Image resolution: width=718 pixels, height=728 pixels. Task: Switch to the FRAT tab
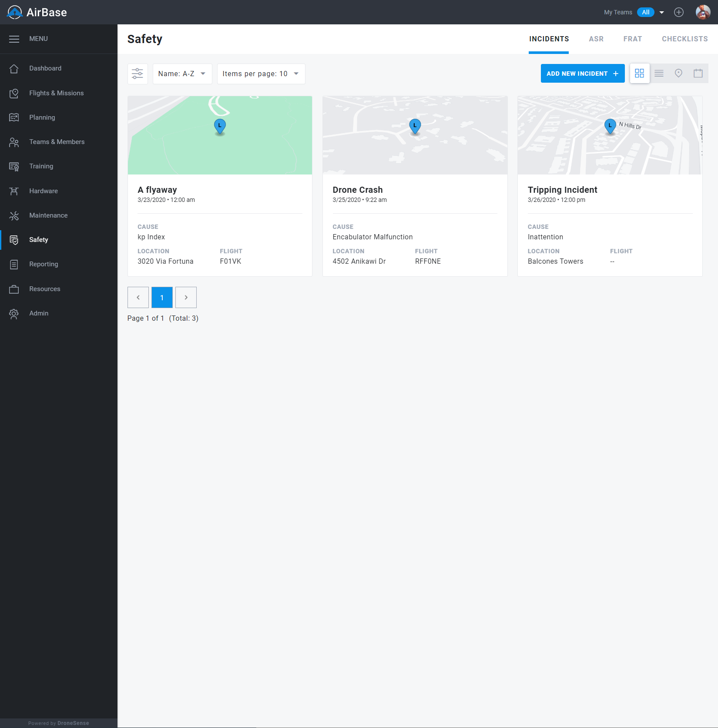click(x=633, y=39)
